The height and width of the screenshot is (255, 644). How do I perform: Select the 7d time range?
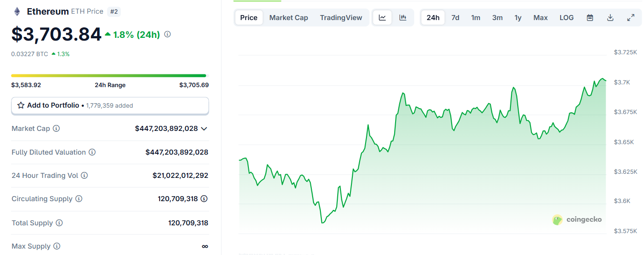pos(455,18)
